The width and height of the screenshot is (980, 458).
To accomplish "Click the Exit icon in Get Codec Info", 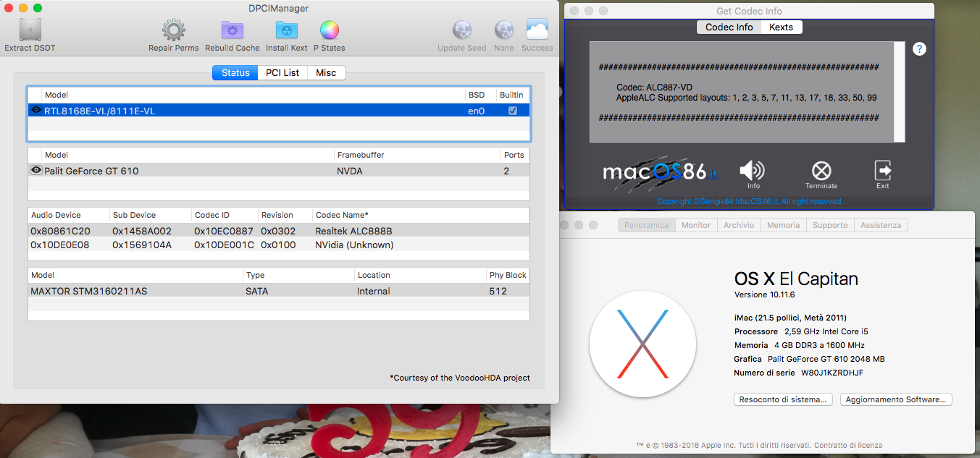I will 882,171.
